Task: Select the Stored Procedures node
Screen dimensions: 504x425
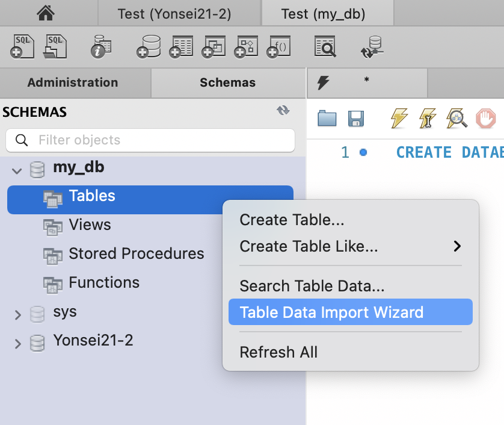Action: pos(137,253)
